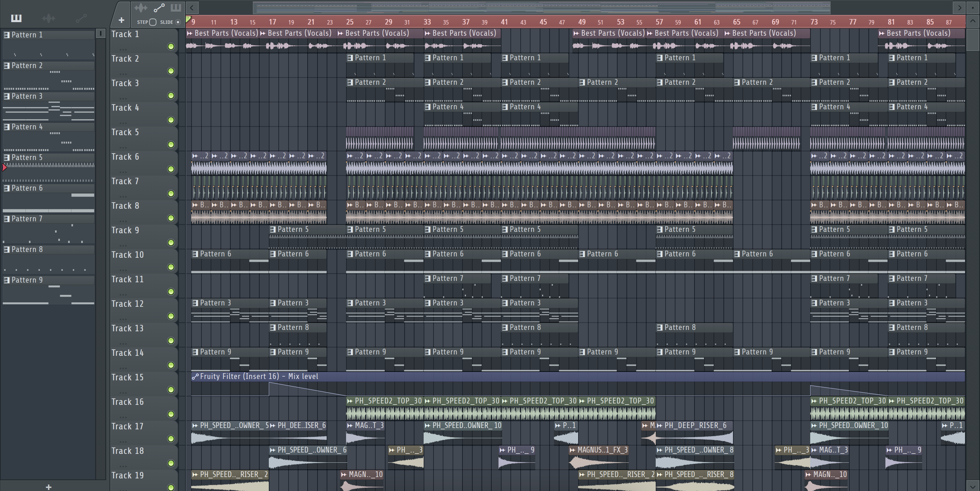Mute Track 9 using its green light
This screenshot has width=980, height=491.
coord(171,242)
